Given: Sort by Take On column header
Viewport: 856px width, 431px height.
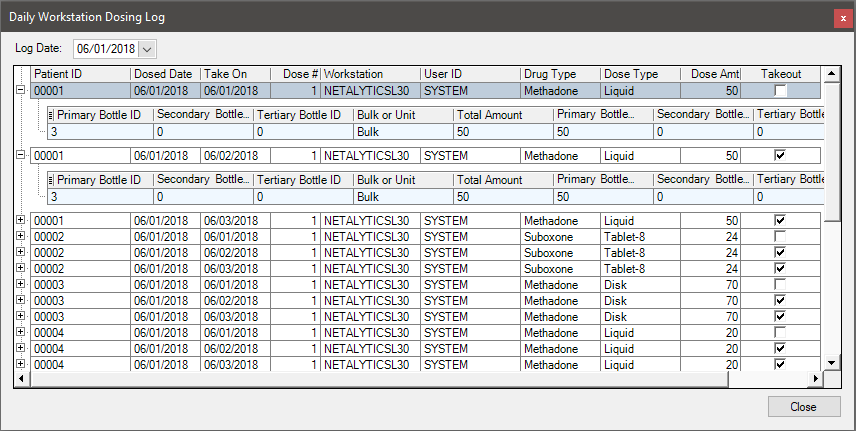Looking at the screenshot, I should pos(235,74).
